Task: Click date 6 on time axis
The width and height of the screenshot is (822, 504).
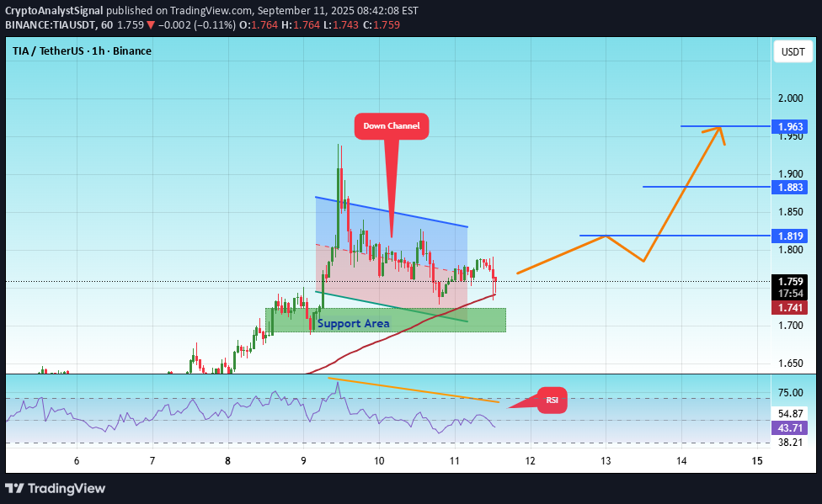Action: pos(77,461)
